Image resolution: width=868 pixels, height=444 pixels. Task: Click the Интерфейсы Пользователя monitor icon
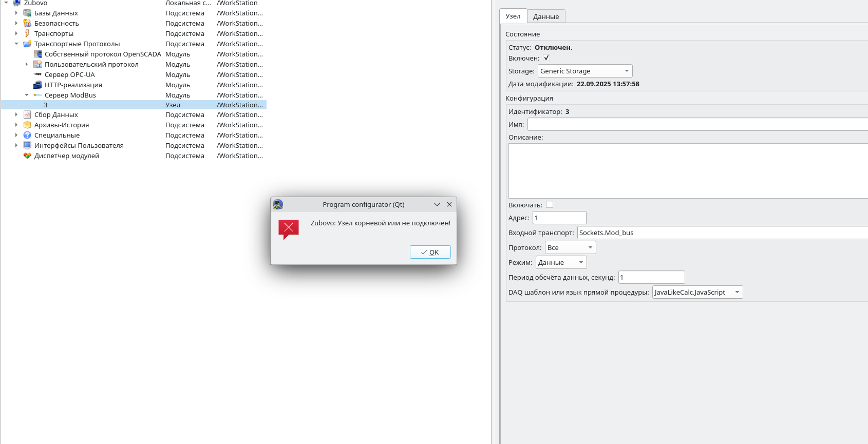coord(27,145)
